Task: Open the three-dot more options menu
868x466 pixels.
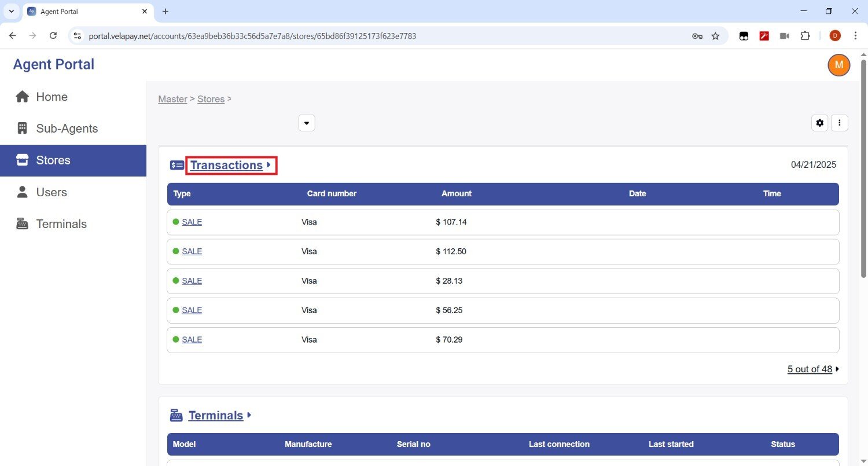Action: 840,123
